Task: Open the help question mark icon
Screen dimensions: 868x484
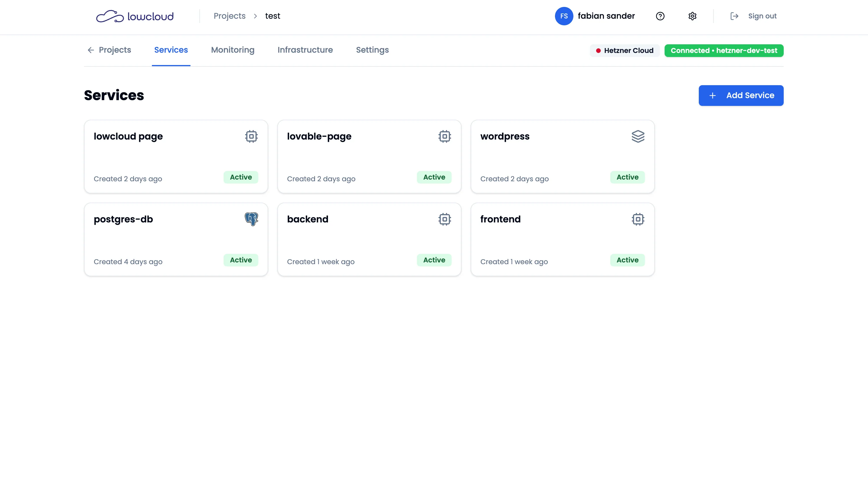Action: coord(661,16)
